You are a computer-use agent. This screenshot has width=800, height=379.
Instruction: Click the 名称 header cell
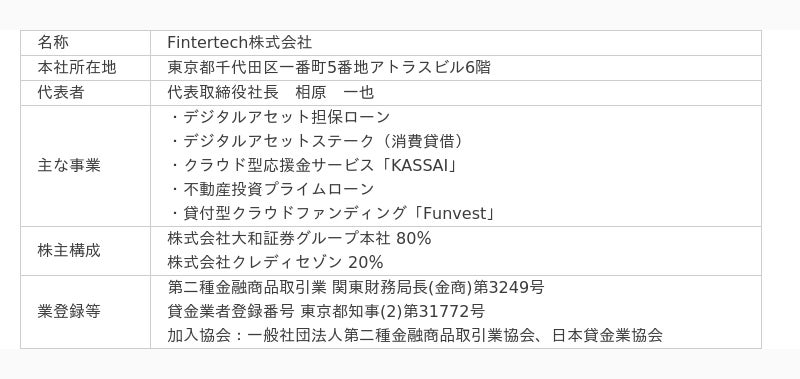click(x=85, y=43)
